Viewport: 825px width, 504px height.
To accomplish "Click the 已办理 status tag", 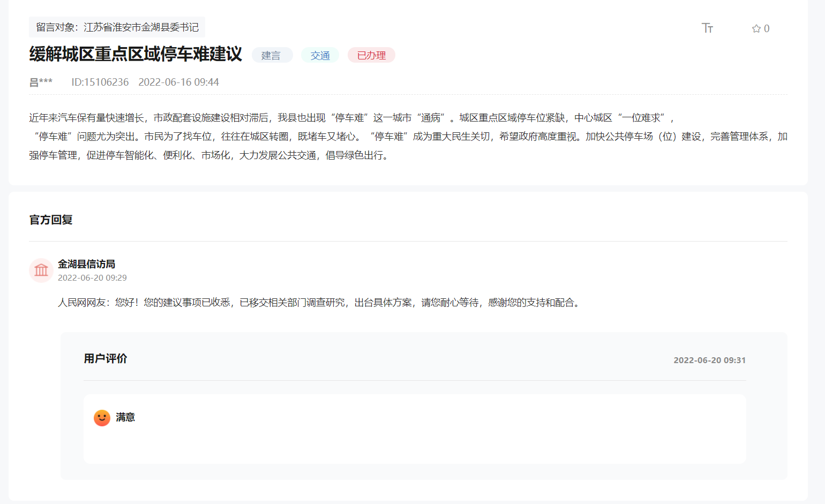I will (371, 55).
